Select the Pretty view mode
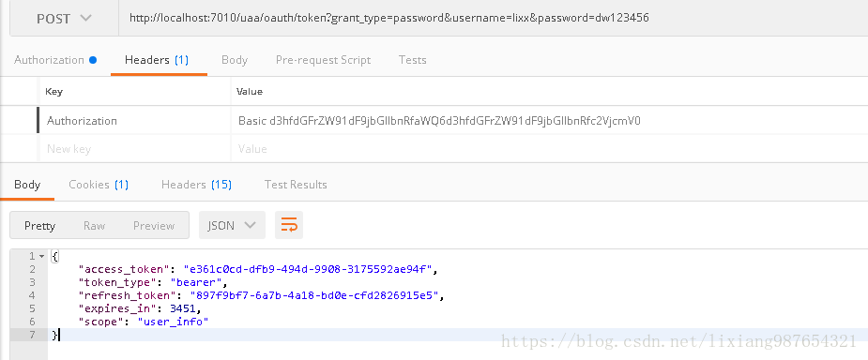This screenshot has width=868, height=360. 39,226
